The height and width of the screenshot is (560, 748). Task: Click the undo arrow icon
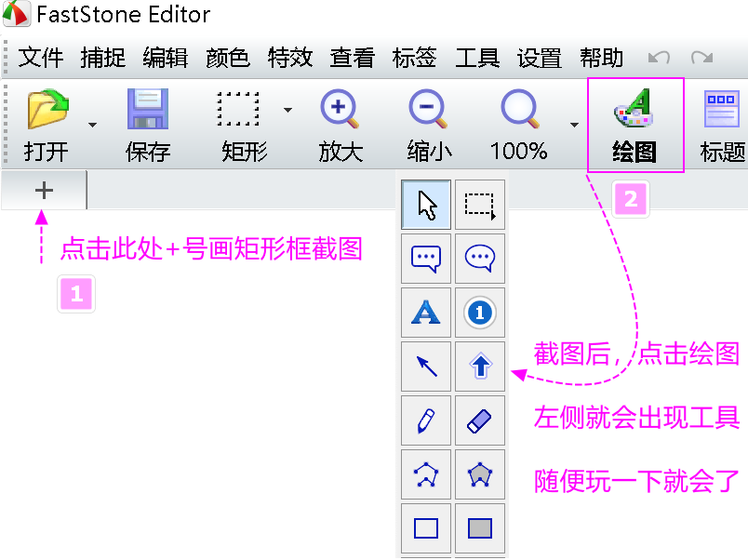659,58
